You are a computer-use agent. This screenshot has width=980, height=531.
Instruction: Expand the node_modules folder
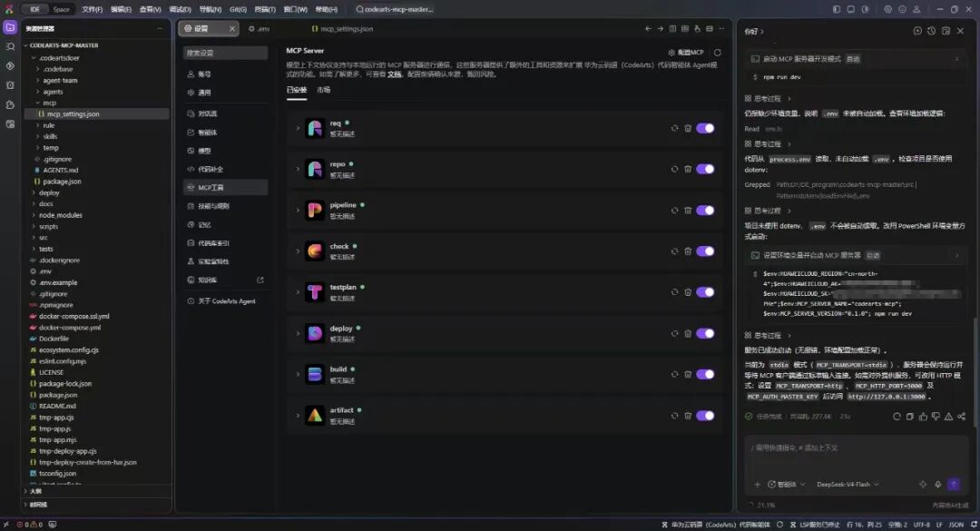point(60,215)
